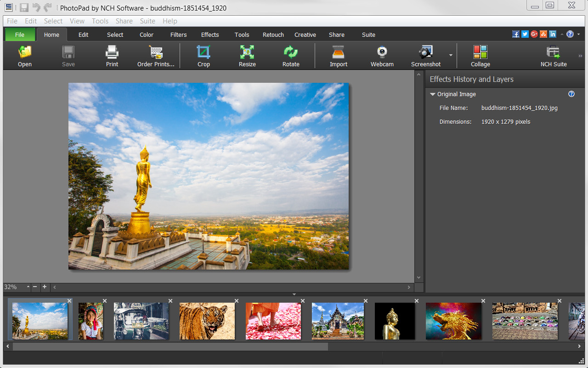588x368 pixels.
Task: Click the Order Prints button
Action: point(156,55)
